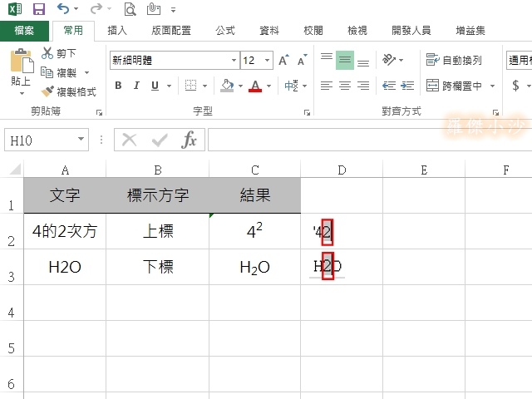Expand the 複製 copy dropdown arrow
This screenshot has height=399, width=532.
click(86, 72)
